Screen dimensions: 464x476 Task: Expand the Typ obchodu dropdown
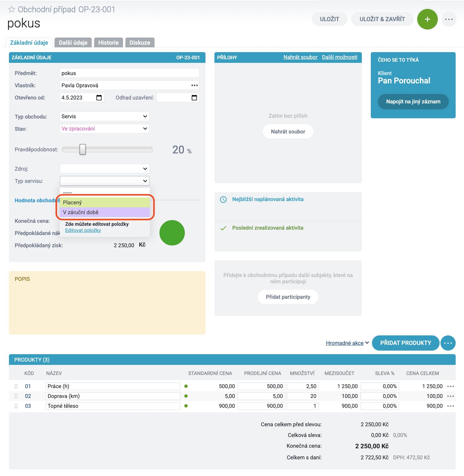[x=105, y=116]
